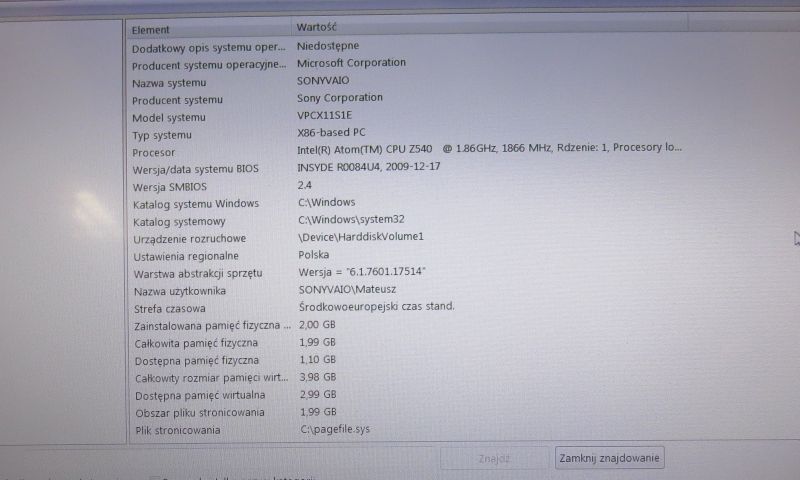Select the Producent systemu operacyjne... row label
Viewport: 800px width, 480px height.
209,65
